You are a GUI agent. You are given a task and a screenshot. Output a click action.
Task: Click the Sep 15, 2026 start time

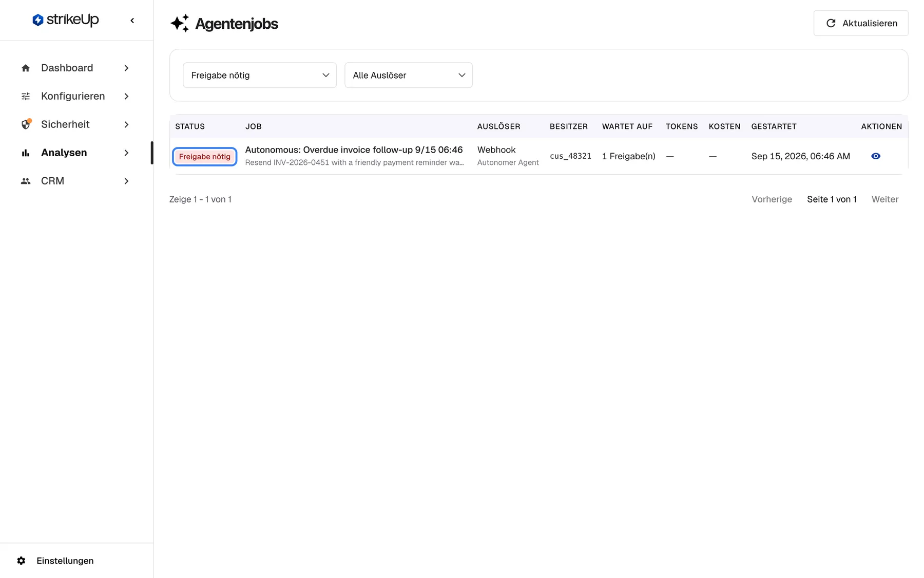click(800, 156)
